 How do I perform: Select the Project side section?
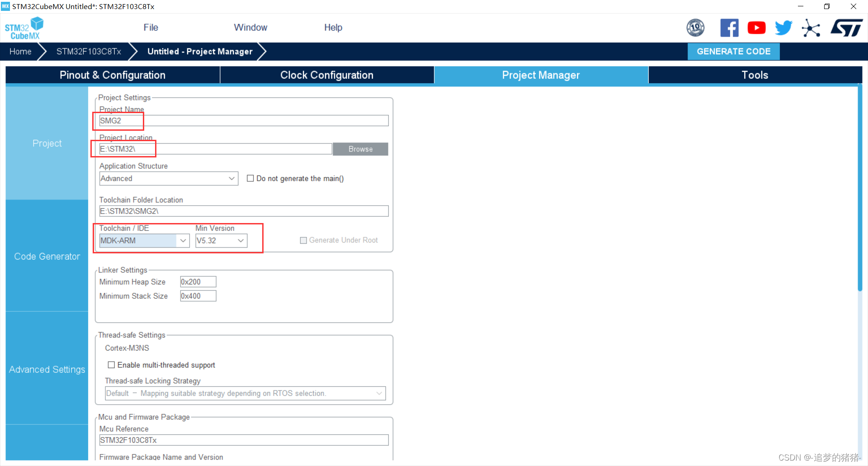click(47, 143)
